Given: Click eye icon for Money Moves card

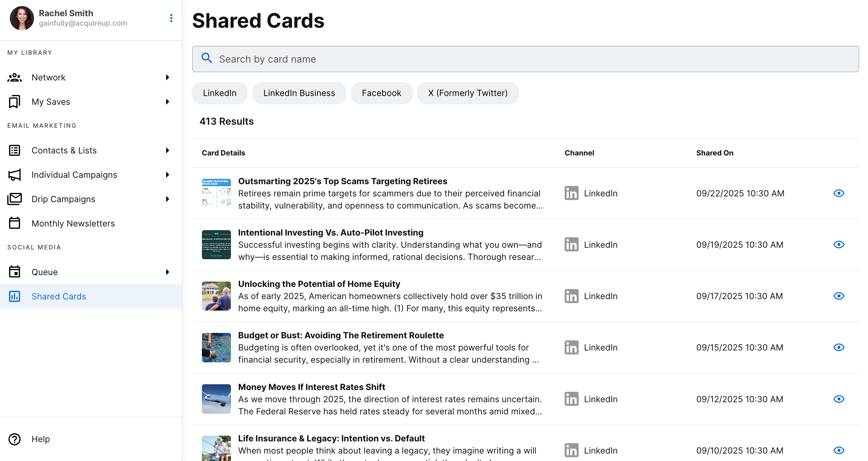Looking at the screenshot, I should click(x=839, y=399).
